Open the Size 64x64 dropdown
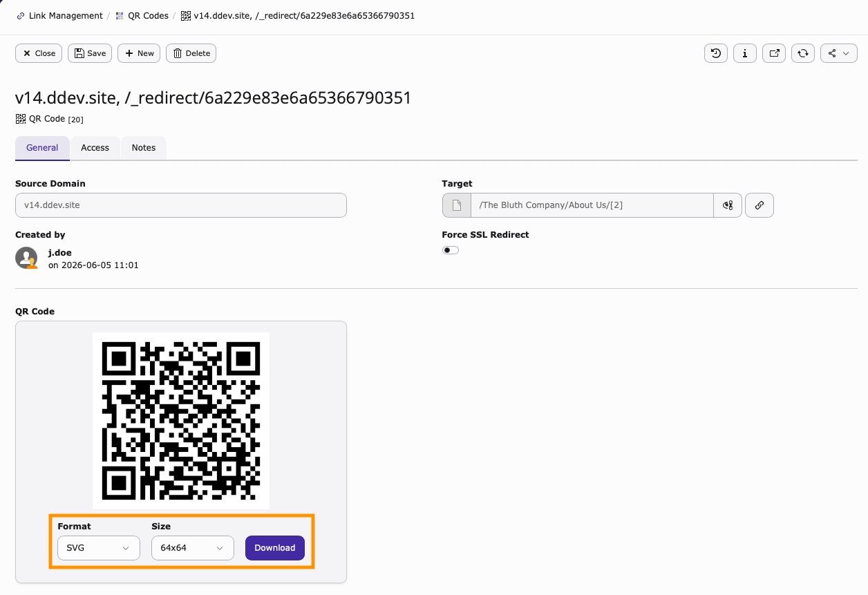This screenshot has width=868, height=595. (x=193, y=548)
